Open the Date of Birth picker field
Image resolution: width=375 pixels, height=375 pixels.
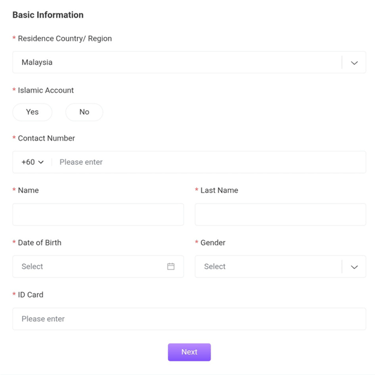(98, 266)
